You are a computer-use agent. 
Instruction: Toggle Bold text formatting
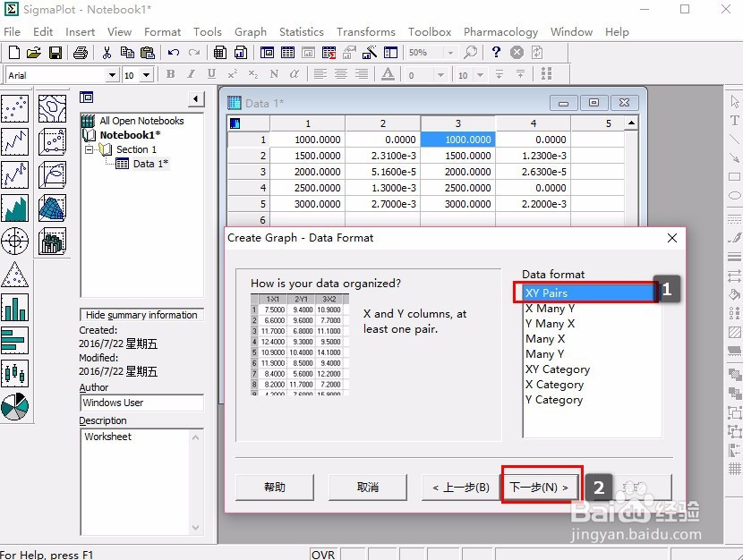click(x=171, y=74)
